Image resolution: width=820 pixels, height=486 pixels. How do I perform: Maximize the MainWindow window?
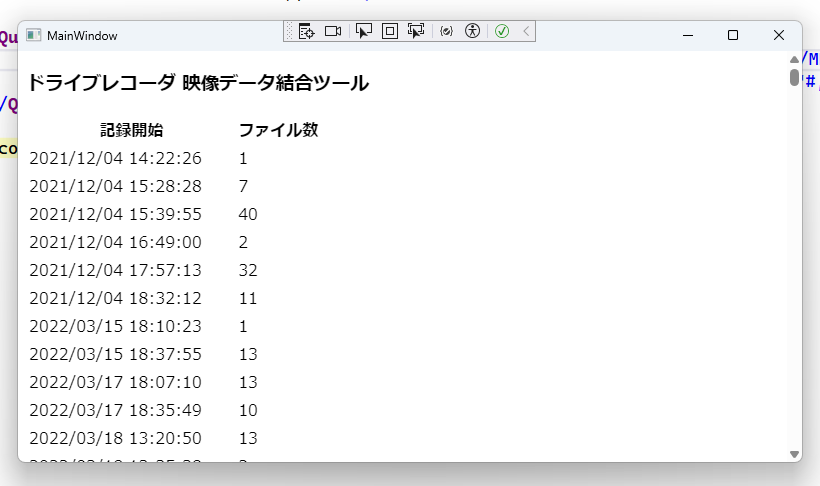click(733, 35)
